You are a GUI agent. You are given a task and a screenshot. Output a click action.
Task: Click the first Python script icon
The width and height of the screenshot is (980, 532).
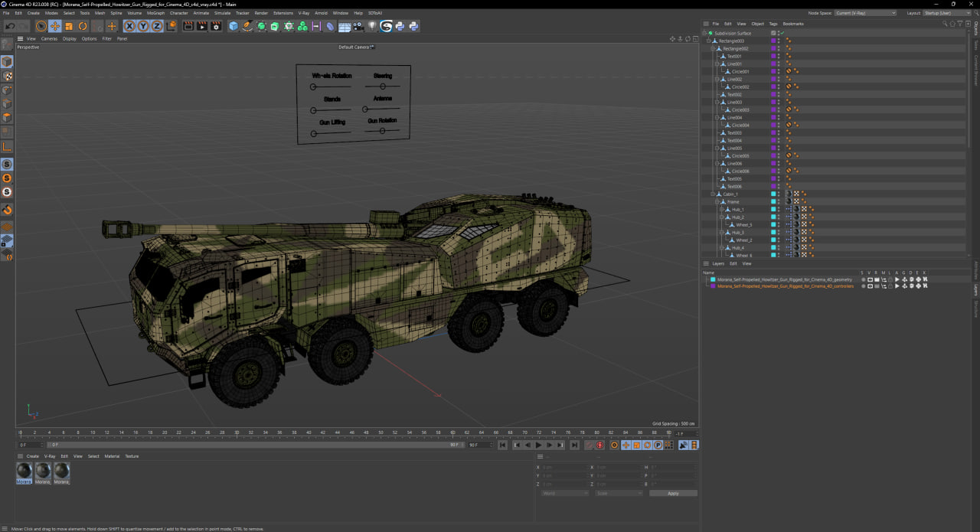click(400, 26)
